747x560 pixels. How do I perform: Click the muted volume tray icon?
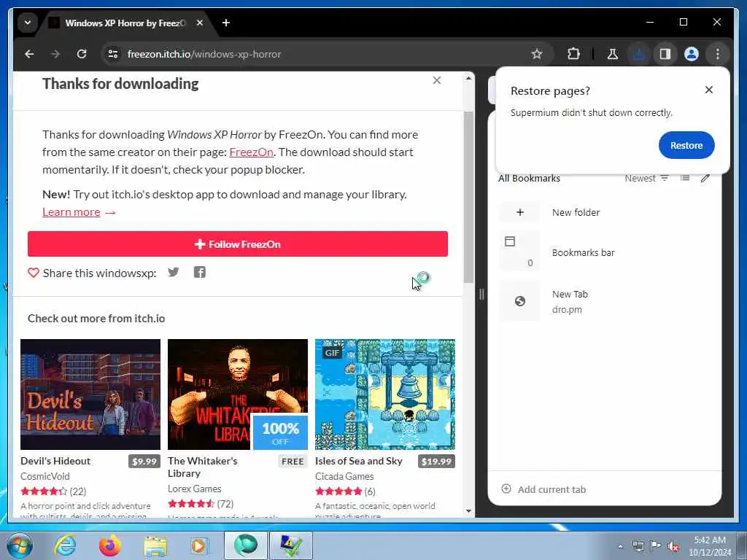tap(673, 546)
